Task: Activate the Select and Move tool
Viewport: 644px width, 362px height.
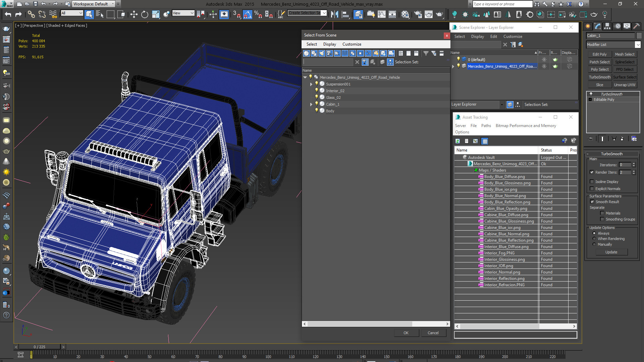Action: pos(134,14)
